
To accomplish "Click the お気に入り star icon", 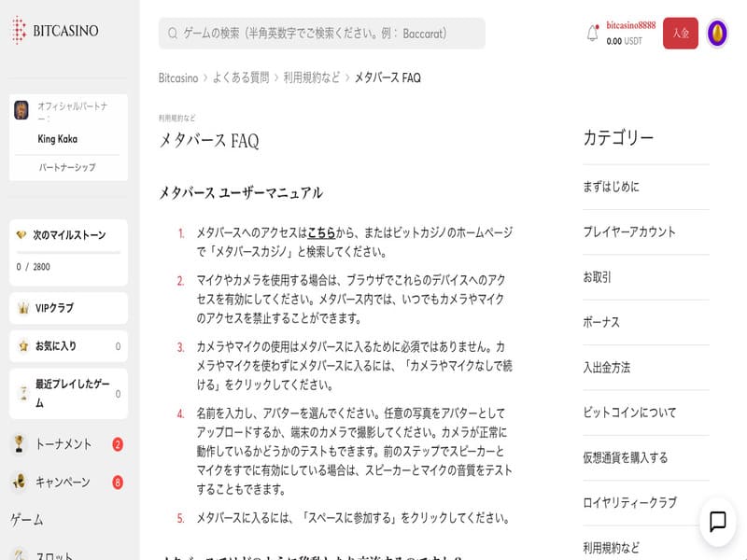I will (x=22, y=346).
